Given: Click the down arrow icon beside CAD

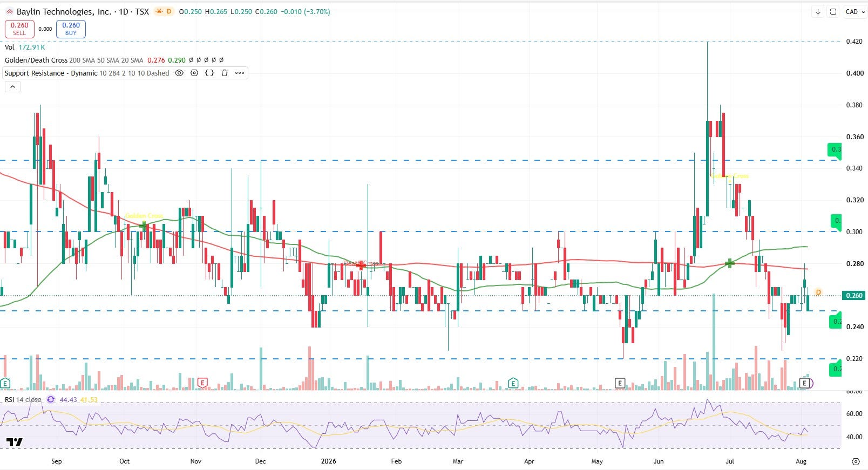Looking at the screenshot, I should pos(818,11).
